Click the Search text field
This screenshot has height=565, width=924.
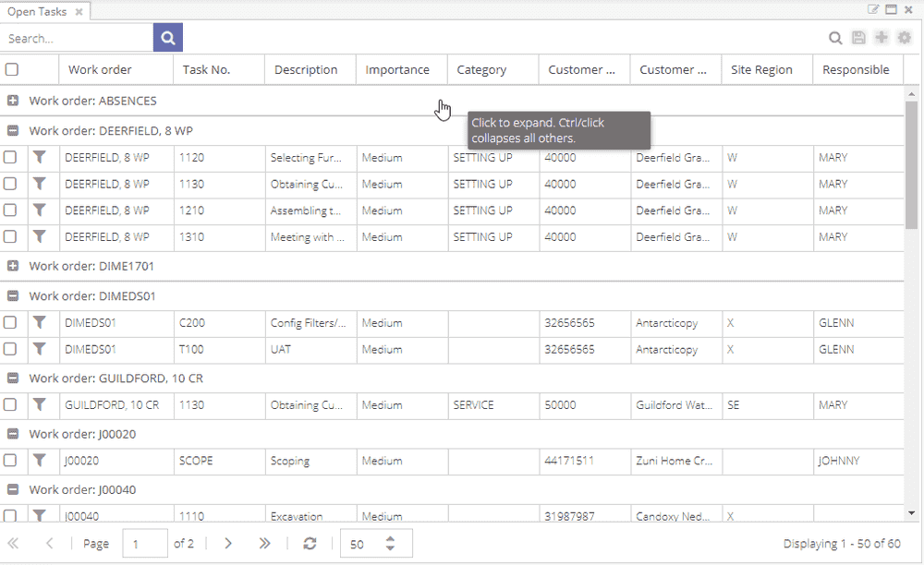(77, 38)
